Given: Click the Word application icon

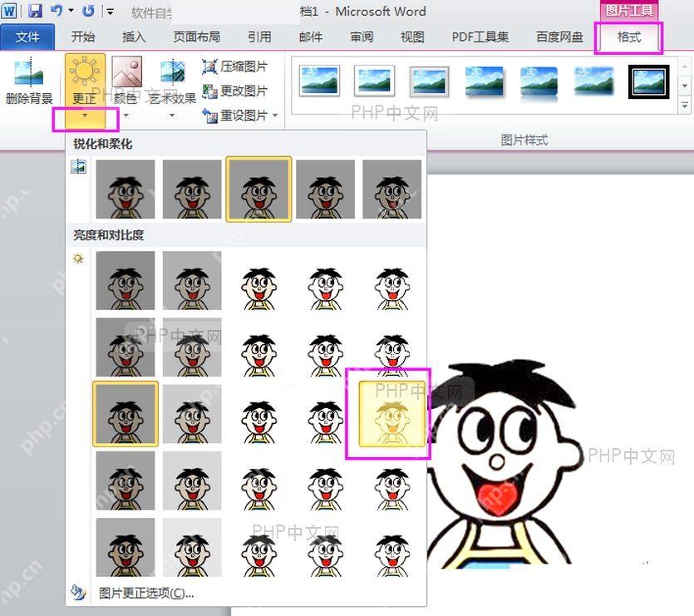Looking at the screenshot, I should coord(9,11).
